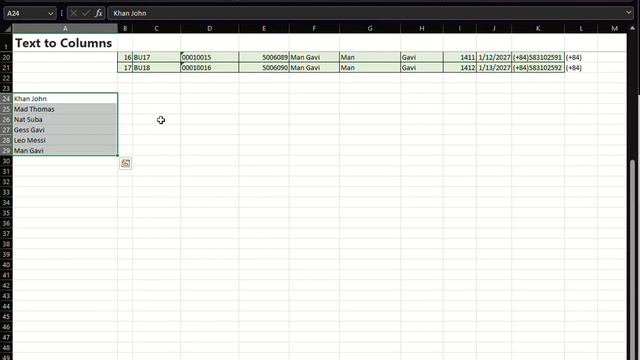Click cell '5006089'
640x360 pixels.
tap(264, 57)
